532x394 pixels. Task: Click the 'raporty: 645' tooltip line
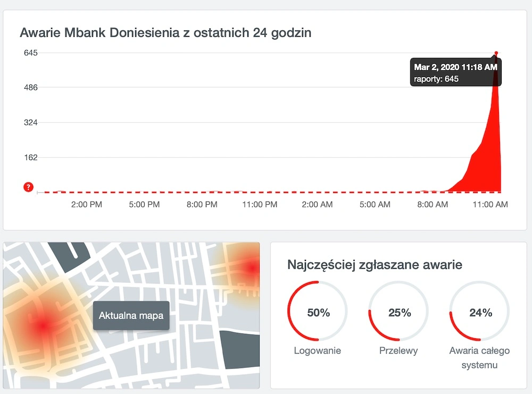point(436,79)
